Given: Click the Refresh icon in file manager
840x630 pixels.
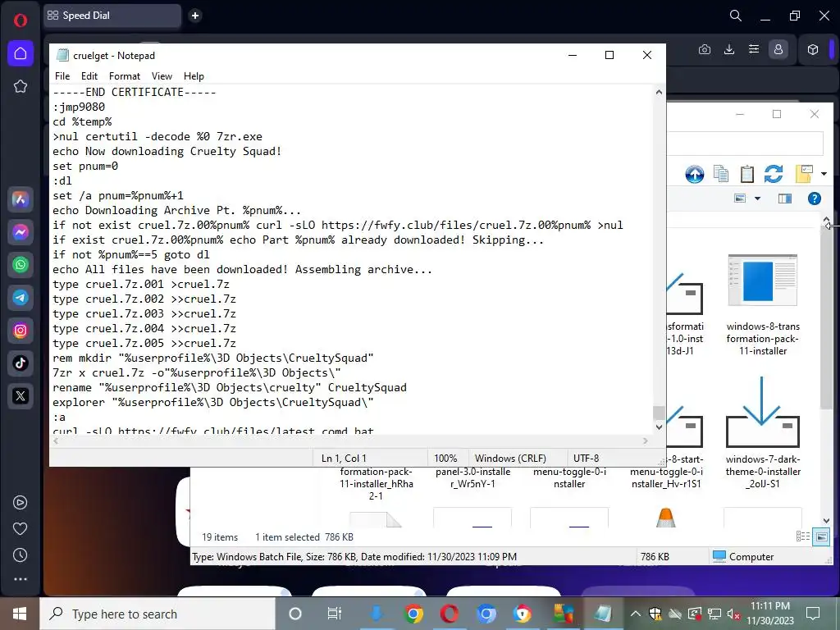Looking at the screenshot, I should [x=774, y=174].
